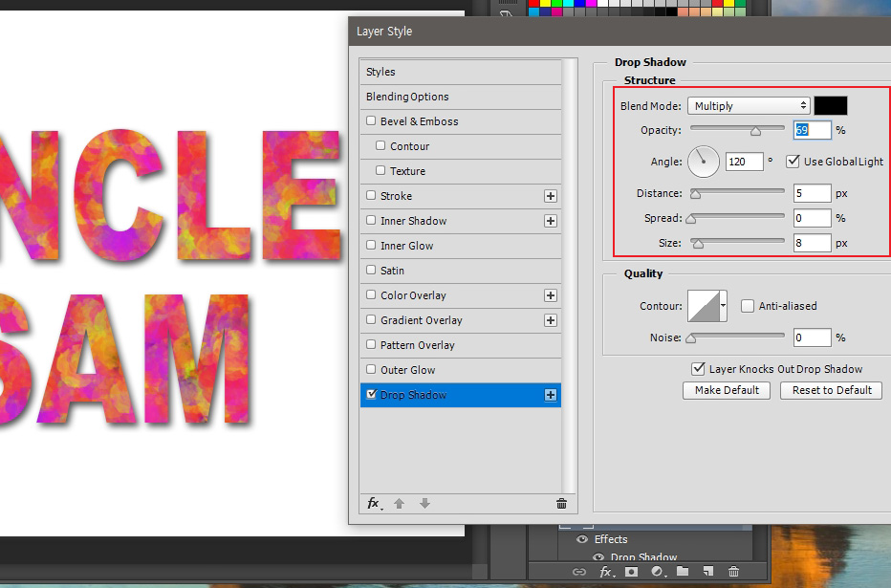Click the create new layer icon
The image size is (891, 588).
[x=708, y=572]
